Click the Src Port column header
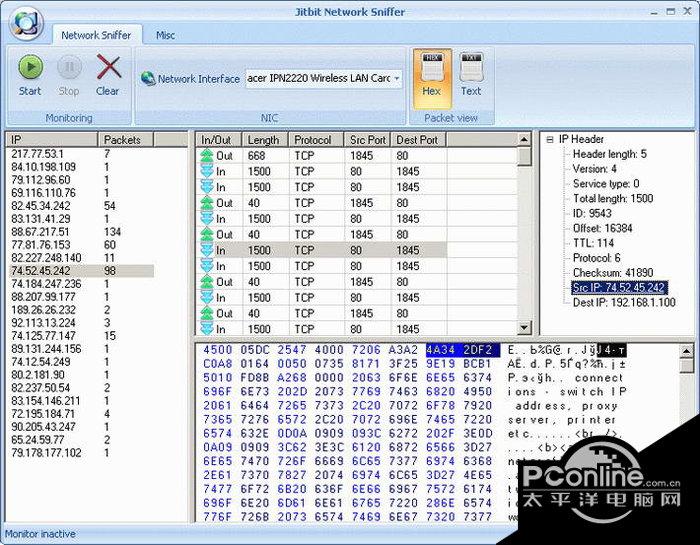 click(367, 140)
